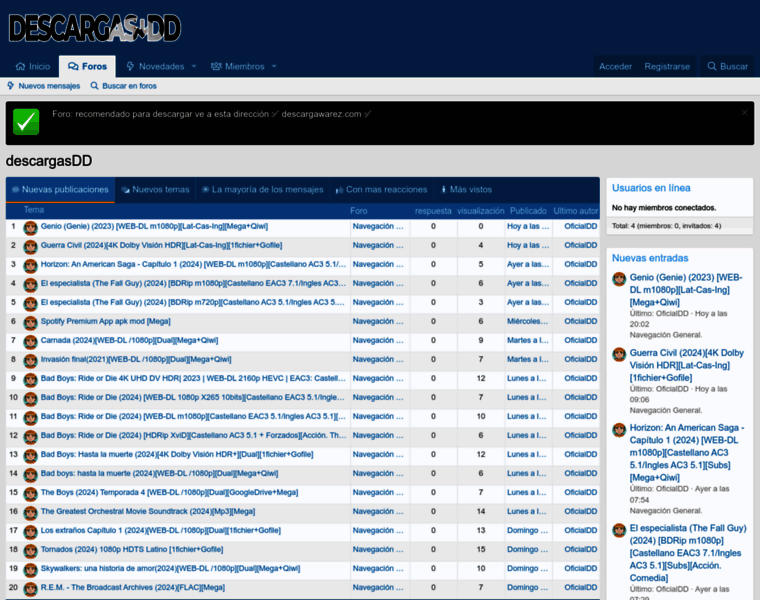Open Guerra Civil (2024) topic in table
The height and width of the screenshot is (600, 760).
tap(161, 245)
